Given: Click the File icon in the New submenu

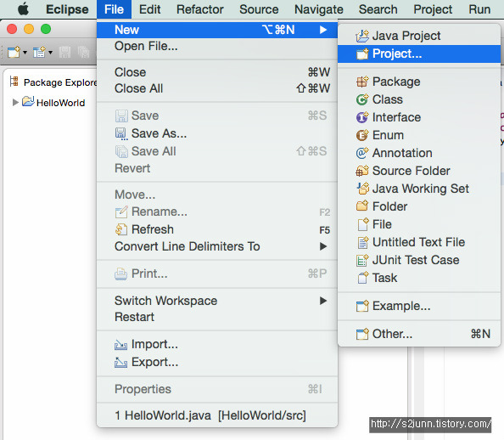Looking at the screenshot, I should pyautogui.click(x=362, y=224).
